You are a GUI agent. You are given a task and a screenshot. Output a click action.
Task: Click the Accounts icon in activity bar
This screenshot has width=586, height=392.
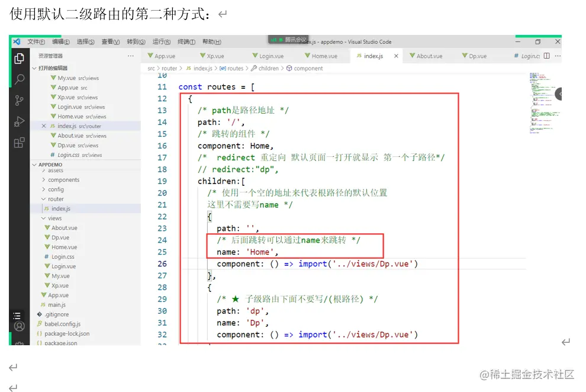pyautogui.click(x=19, y=326)
